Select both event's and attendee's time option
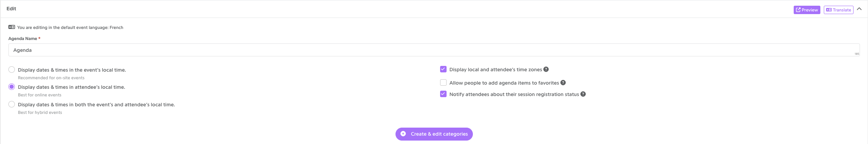 coord(12,104)
